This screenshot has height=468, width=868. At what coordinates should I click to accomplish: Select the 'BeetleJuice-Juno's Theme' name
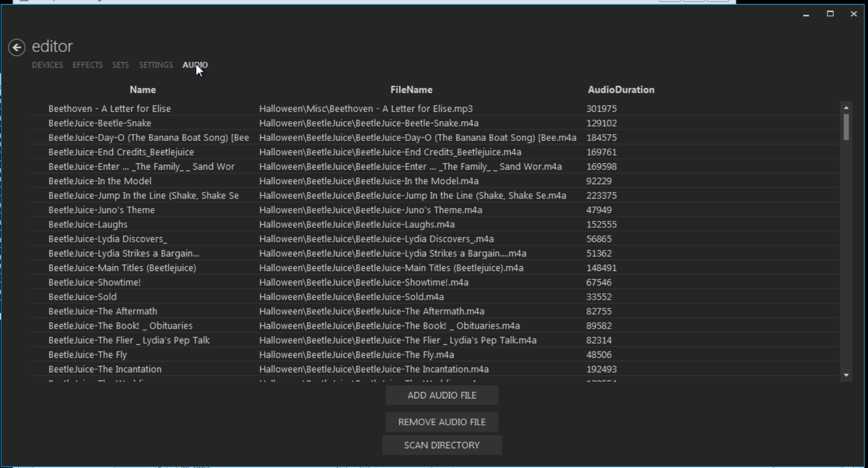point(101,210)
